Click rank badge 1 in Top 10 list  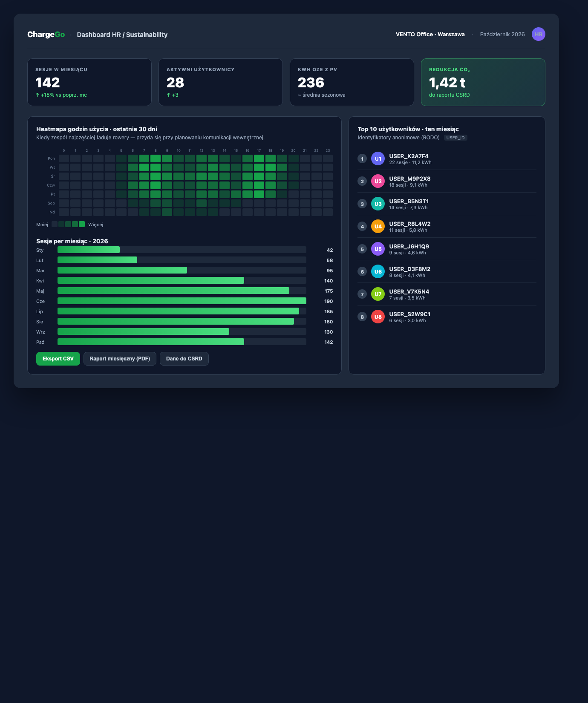coord(362,158)
